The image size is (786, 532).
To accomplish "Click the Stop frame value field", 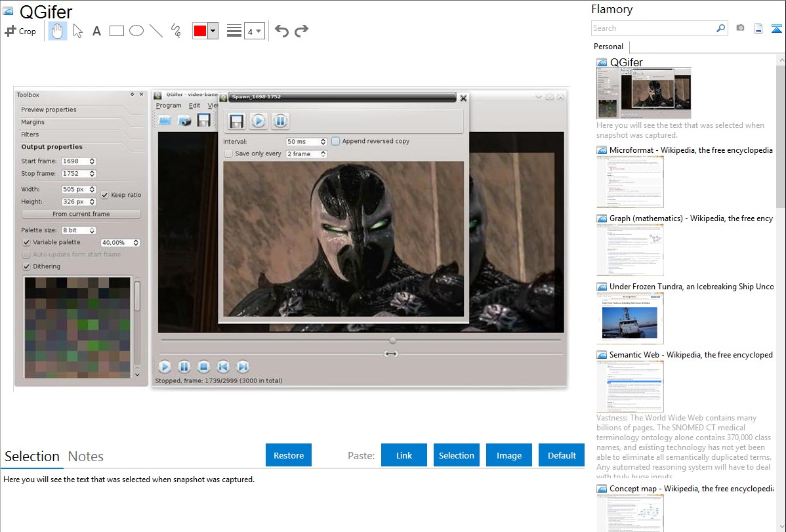I will coord(75,173).
